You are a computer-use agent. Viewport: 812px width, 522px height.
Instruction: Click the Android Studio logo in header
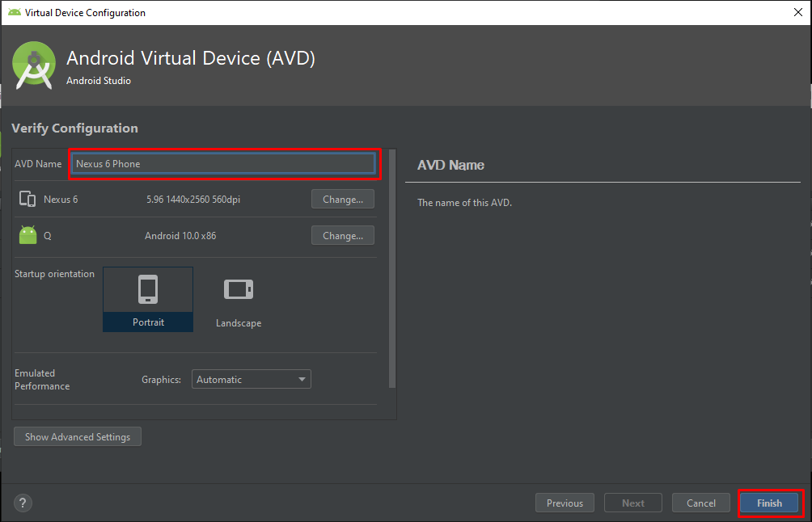click(34, 65)
